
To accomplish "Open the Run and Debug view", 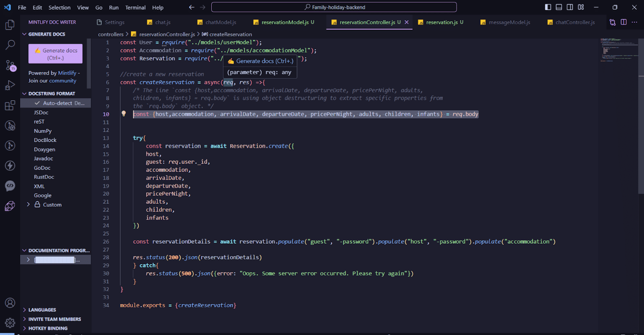I will tap(10, 85).
